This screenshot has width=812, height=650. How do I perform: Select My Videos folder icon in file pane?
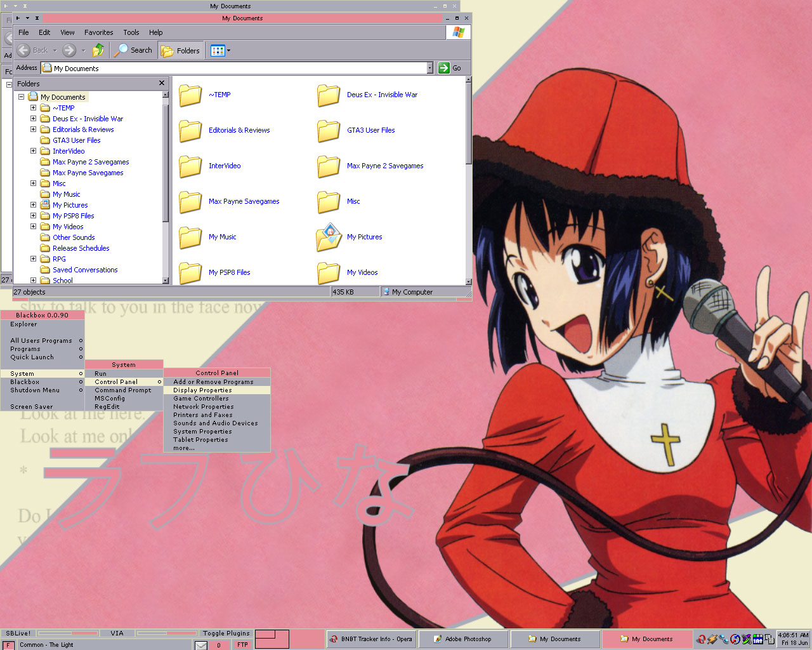tap(329, 273)
